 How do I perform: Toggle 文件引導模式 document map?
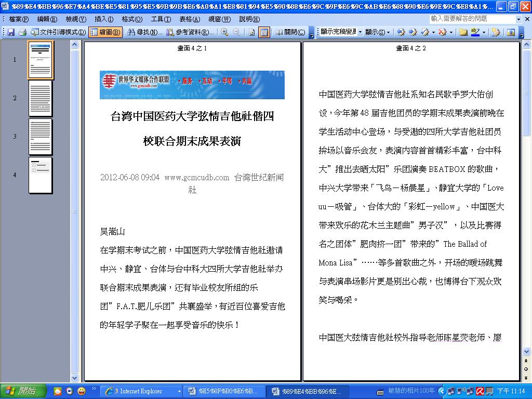coord(58,32)
